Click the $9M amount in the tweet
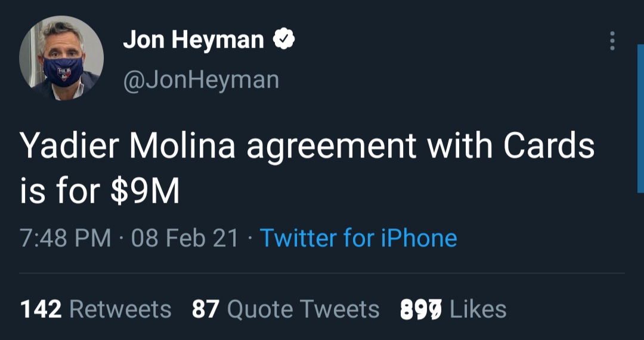Image resolution: width=644 pixels, height=340 pixels. [x=145, y=193]
